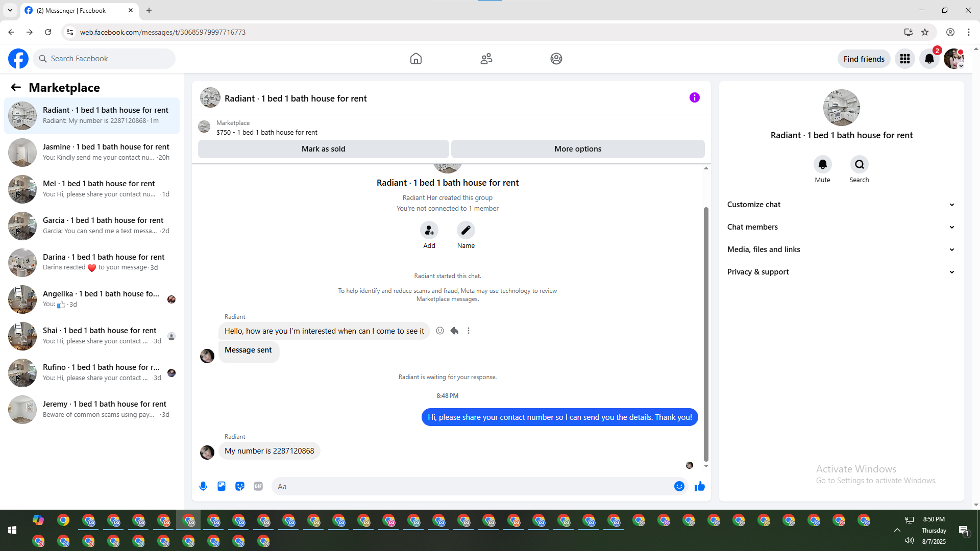Open the emoji picker
Image resolution: width=980 pixels, height=551 pixels.
(x=679, y=486)
